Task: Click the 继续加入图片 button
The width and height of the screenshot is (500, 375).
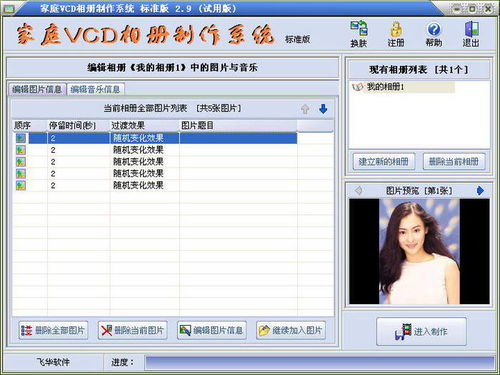Action: click(x=291, y=330)
